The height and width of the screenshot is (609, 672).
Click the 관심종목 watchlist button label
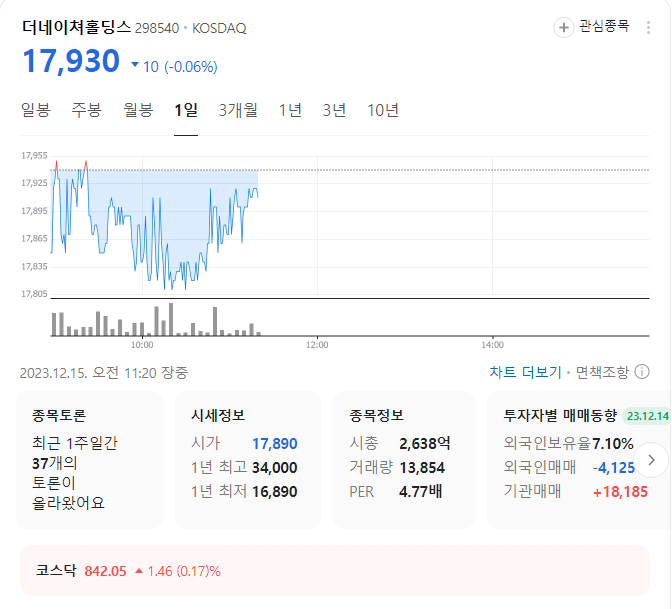point(604,27)
